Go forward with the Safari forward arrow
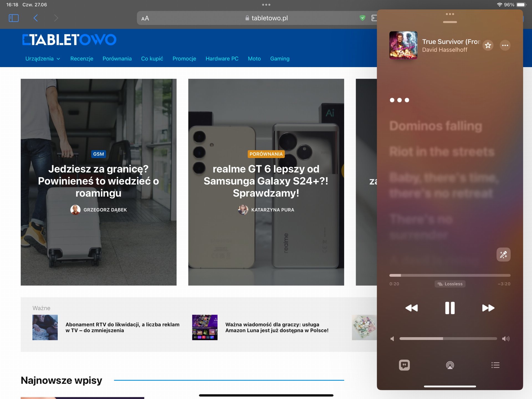The image size is (532, 399). coord(56,18)
